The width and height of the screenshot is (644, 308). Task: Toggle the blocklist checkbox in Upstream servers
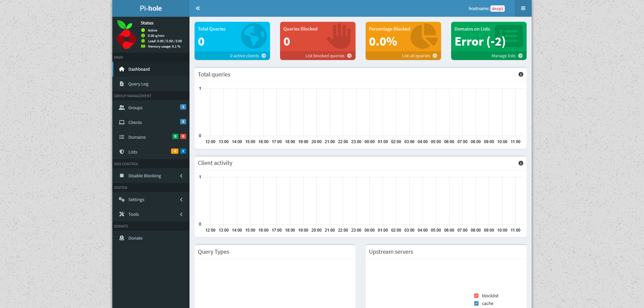pos(476,296)
